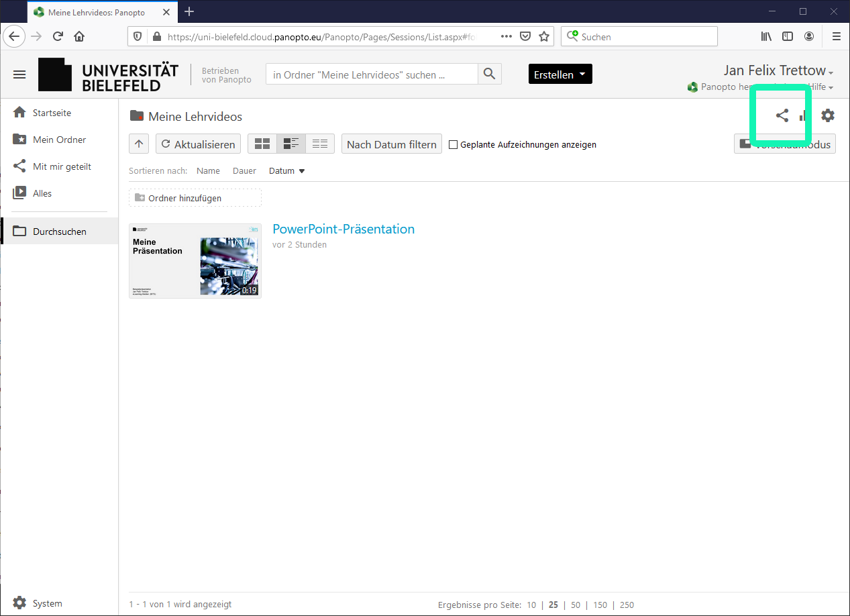Switch to compact list view
The height and width of the screenshot is (616, 850).
click(x=320, y=144)
